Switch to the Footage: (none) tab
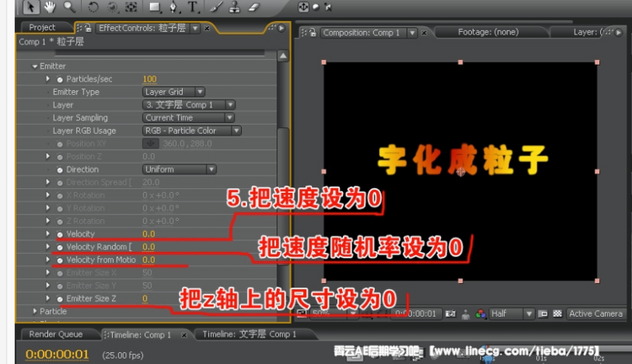The width and height of the screenshot is (632, 364). click(x=488, y=32)
